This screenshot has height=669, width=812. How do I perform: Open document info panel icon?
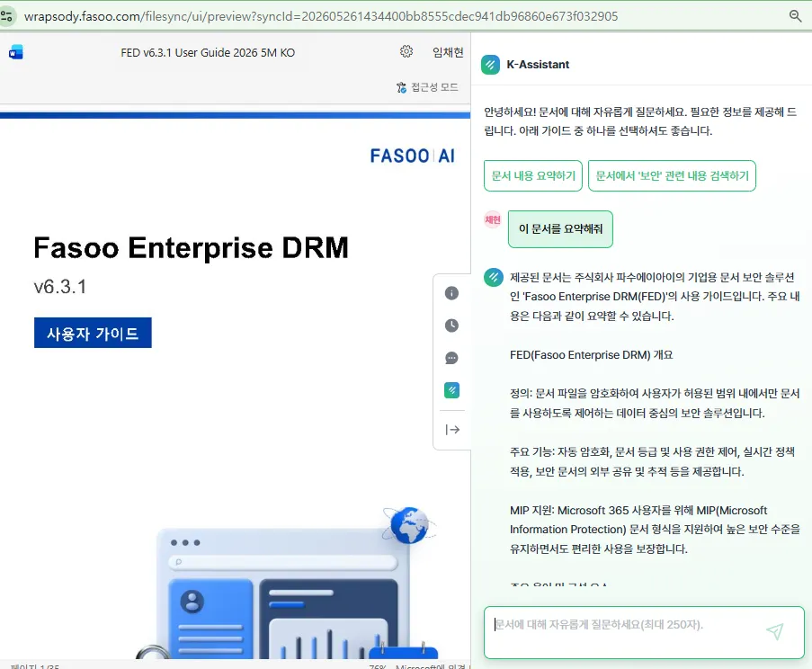[451, 293]
